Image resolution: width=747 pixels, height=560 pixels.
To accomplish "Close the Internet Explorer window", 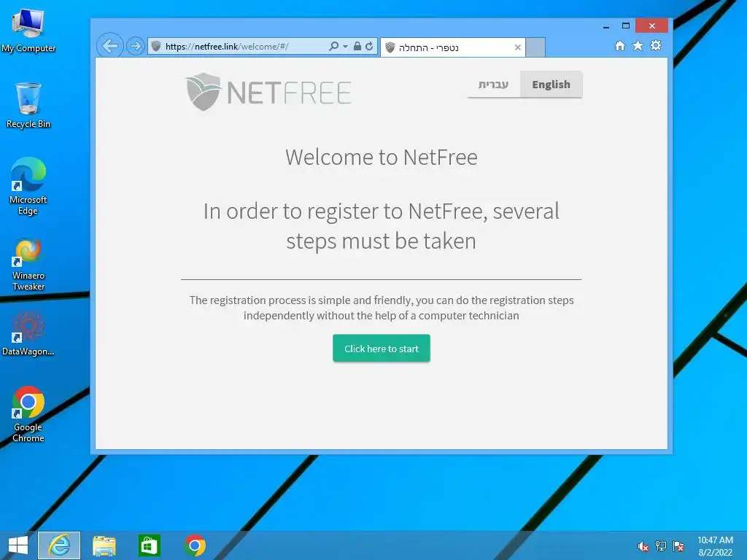I will coord(651,26).
